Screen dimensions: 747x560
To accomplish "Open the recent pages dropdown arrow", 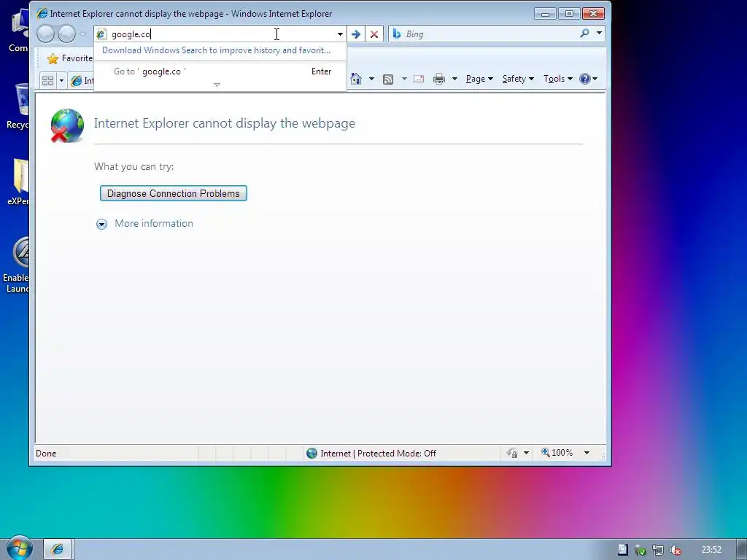I will (83, 34).
